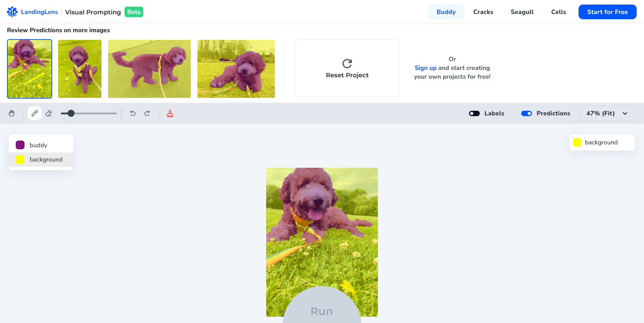This screenshot has height=323, width=644.
Task: Toggle the Predictions switch off
Action: pos(526,113)
